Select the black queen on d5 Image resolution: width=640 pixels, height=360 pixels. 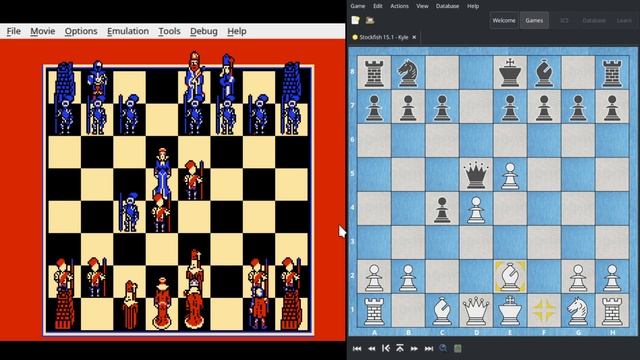pyautogui.click(x=476, y=175)
